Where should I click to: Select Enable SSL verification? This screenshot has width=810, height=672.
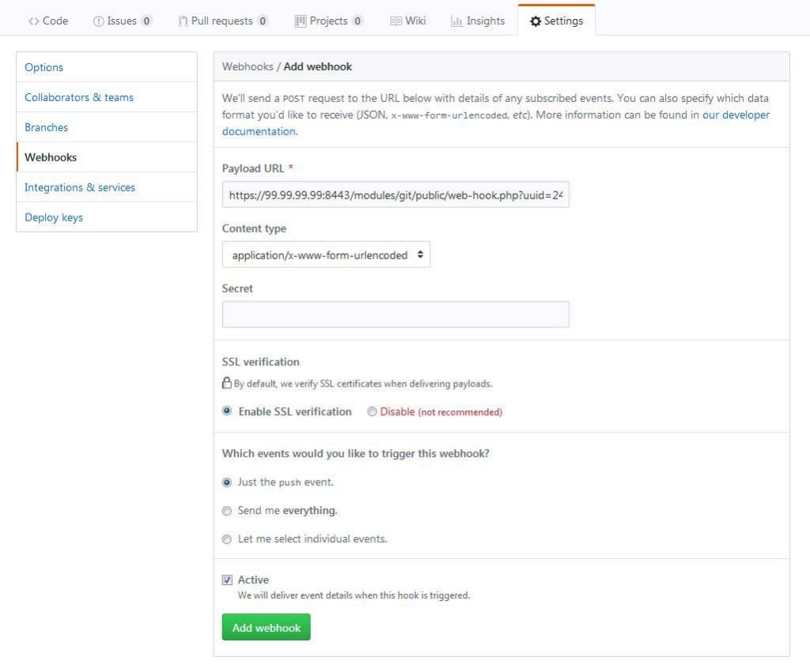227,411
